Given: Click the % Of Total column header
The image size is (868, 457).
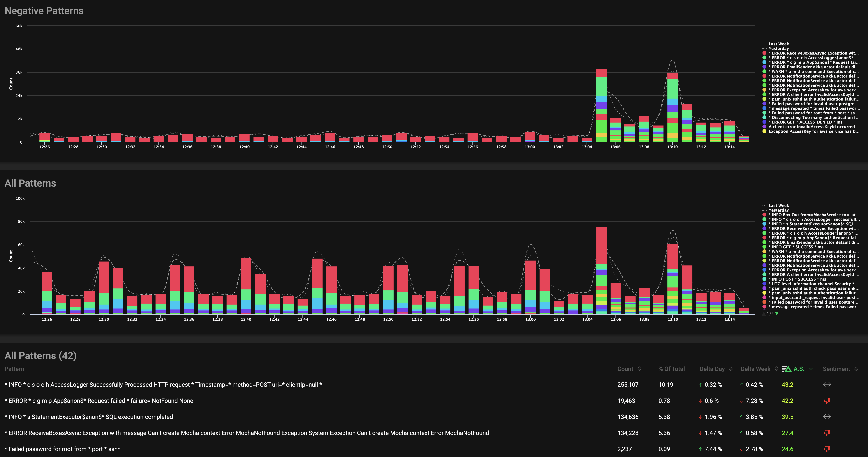Looking at the screenshot, I should point(671,369).
